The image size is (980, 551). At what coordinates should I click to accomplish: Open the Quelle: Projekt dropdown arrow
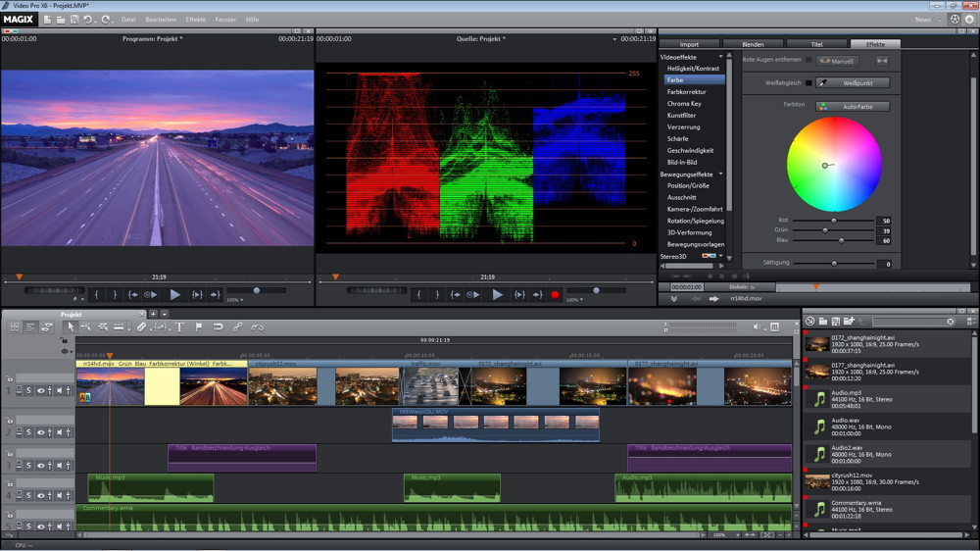614,39
